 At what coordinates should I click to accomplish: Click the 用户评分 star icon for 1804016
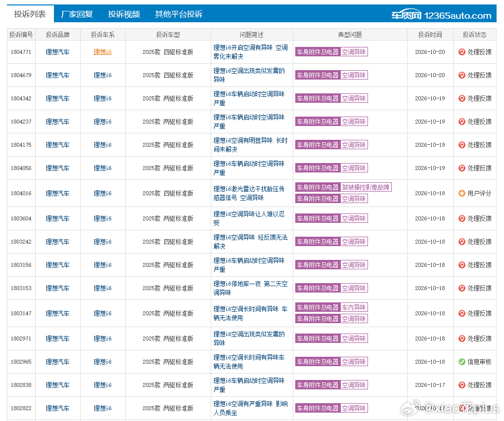[462, 193]
